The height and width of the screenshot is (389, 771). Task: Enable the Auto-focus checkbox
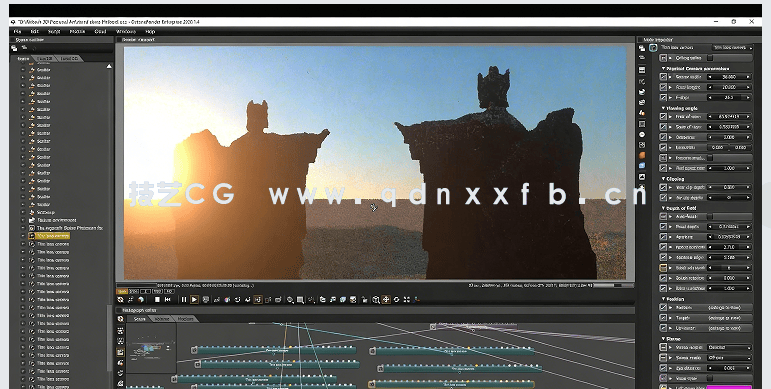click(710, 216)
